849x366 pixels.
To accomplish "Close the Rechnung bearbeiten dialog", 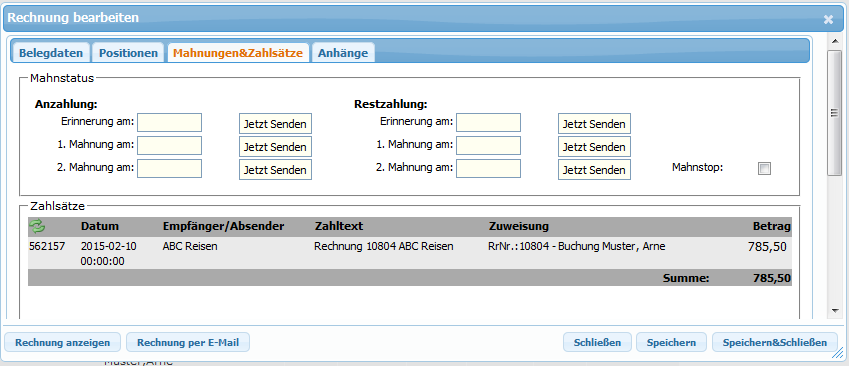I will pyautogui.click(x=828, y=19).
